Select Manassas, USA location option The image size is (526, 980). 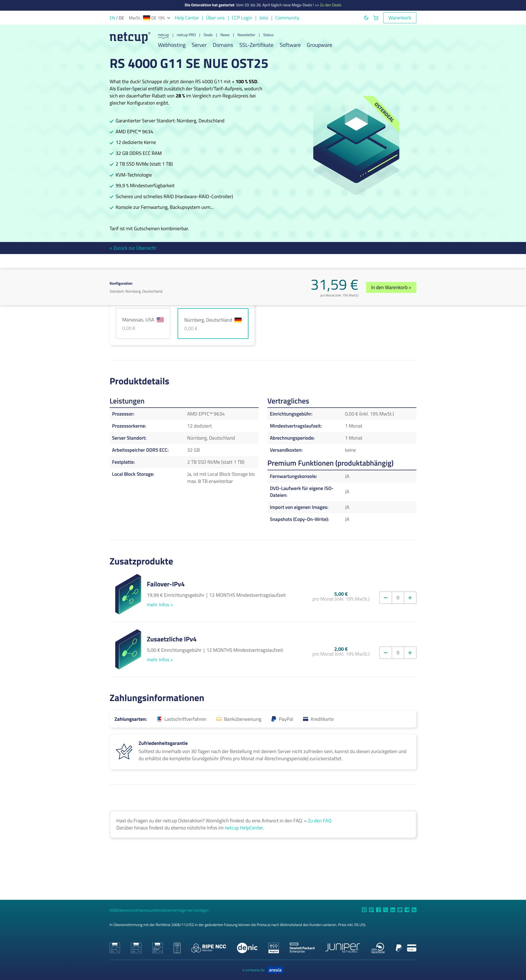click(143, 323)
